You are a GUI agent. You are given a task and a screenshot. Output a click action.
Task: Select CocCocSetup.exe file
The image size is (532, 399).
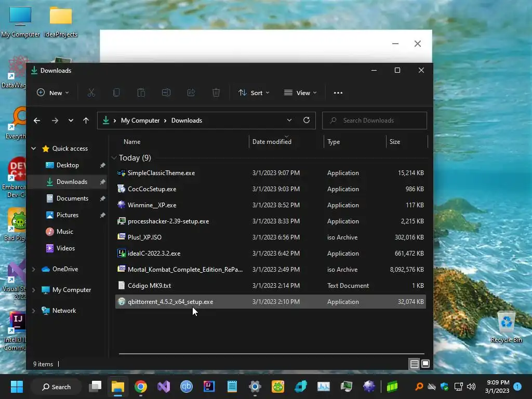[x=270, y=189]
